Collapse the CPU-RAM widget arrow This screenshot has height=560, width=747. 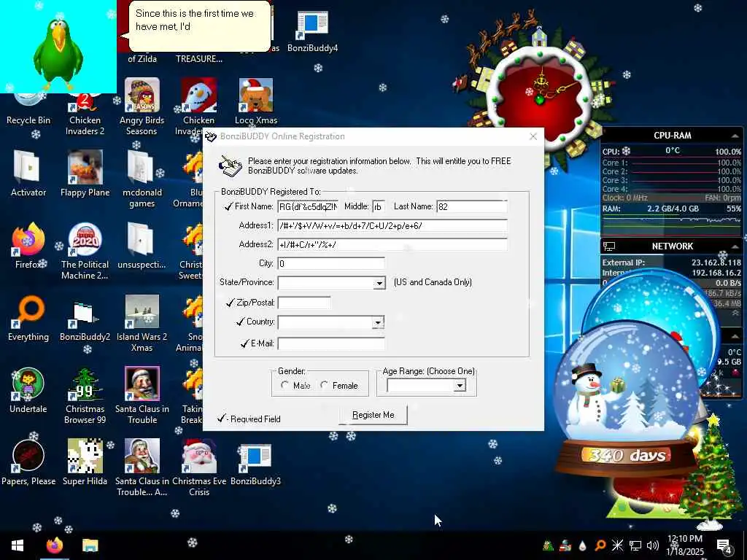(x=735, y=136)
